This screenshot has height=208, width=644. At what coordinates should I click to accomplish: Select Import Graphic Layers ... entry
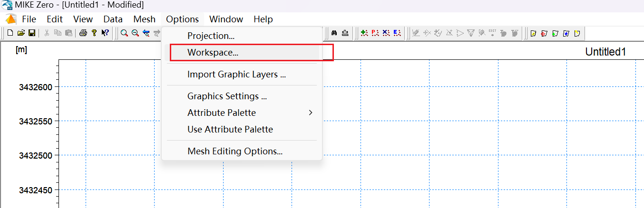242,75
